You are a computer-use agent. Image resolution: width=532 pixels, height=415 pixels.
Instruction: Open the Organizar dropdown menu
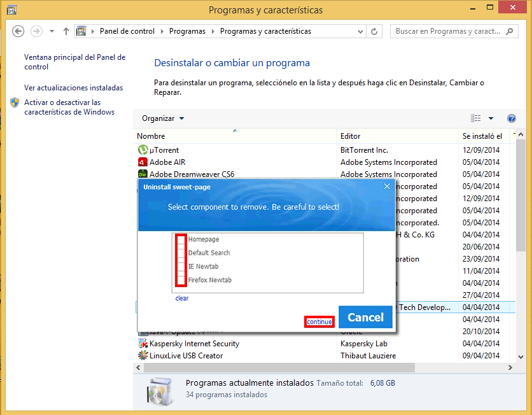163,118
